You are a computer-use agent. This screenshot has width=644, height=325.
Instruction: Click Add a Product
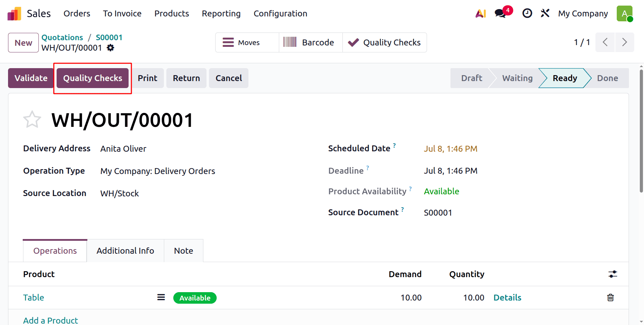click(51, 320)
